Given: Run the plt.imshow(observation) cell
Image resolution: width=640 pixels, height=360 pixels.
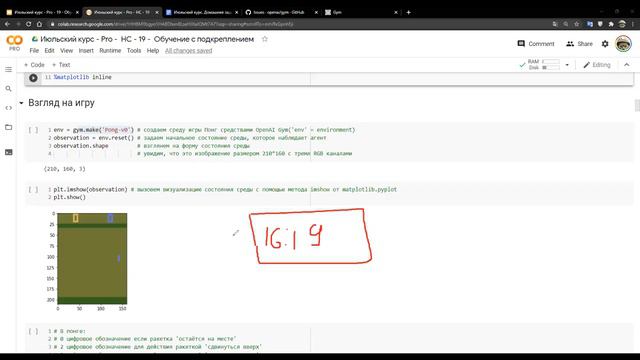Looking at the screenshot, I should pyautogui.click(x=33, y=190).
